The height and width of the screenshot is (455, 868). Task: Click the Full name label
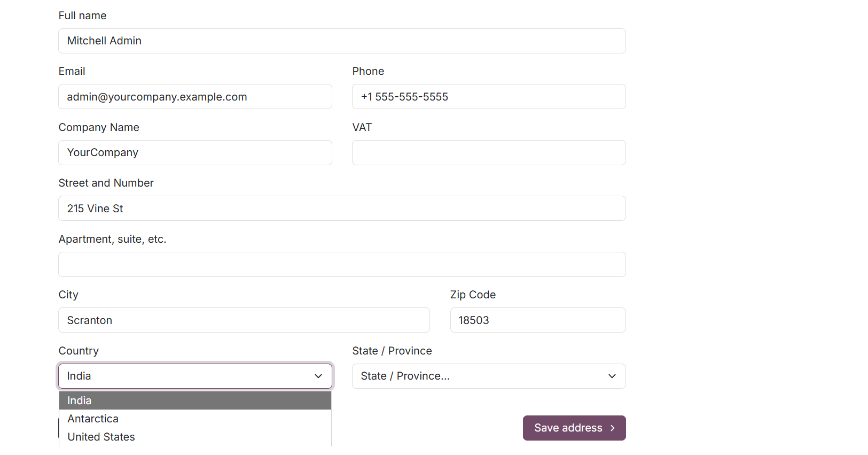82,16
